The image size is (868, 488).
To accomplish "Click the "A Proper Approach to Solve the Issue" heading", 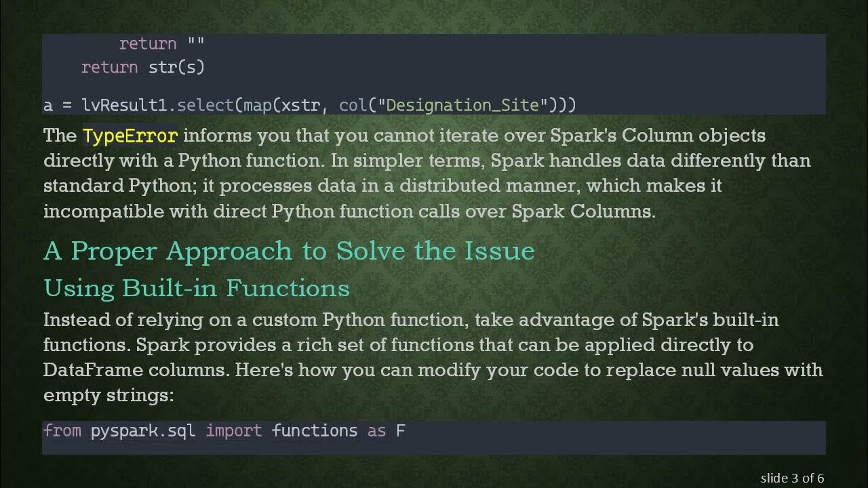I will 289,251.
